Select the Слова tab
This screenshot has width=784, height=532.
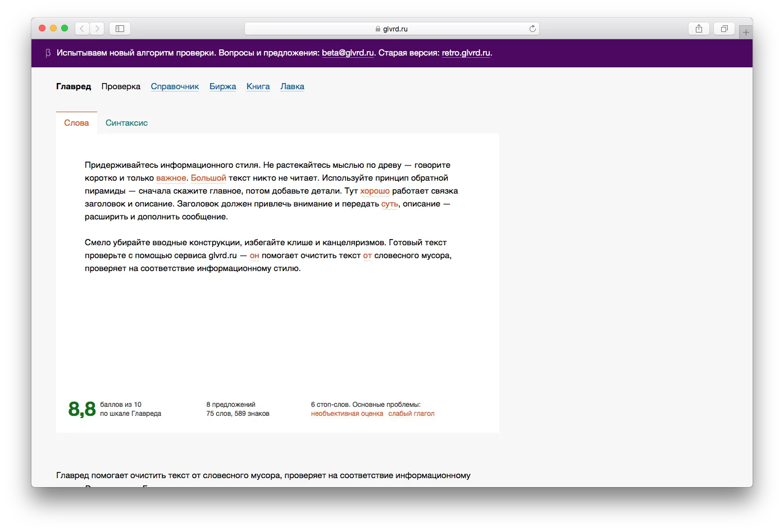click(x=76, y=123)
